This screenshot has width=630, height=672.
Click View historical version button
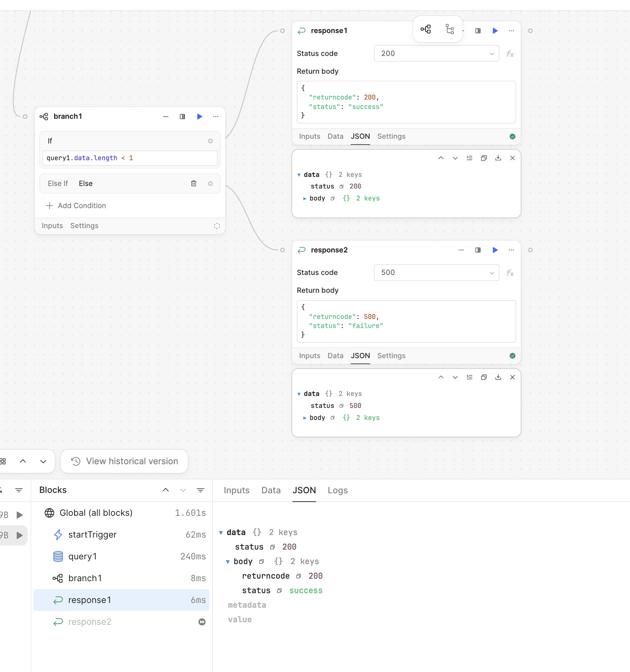point(124,461)
